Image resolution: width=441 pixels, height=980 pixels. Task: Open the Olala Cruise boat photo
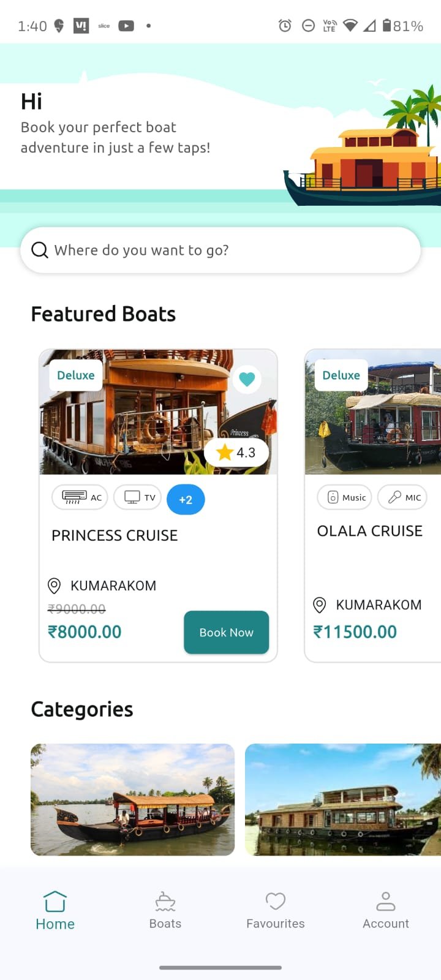pyautogui.click(x=373, y=412)
